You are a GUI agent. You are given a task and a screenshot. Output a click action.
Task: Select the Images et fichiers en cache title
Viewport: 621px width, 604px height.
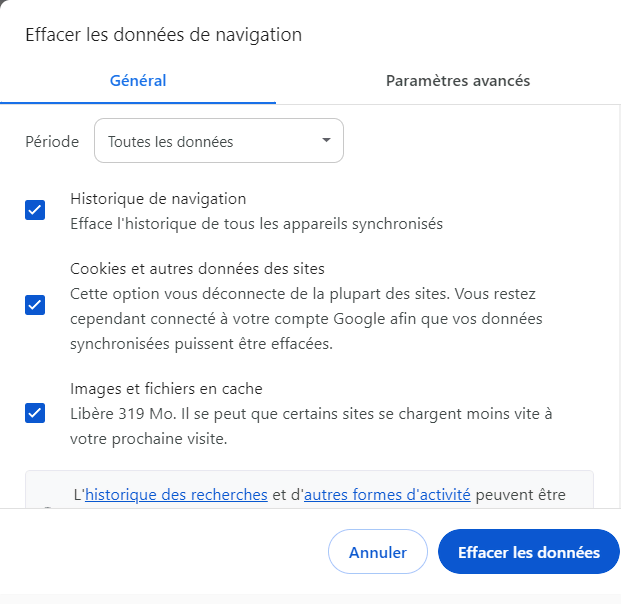(166, 388)
